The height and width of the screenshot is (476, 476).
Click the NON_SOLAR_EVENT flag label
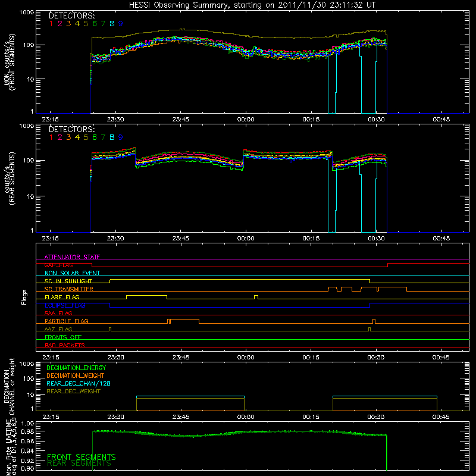(72, 273)
